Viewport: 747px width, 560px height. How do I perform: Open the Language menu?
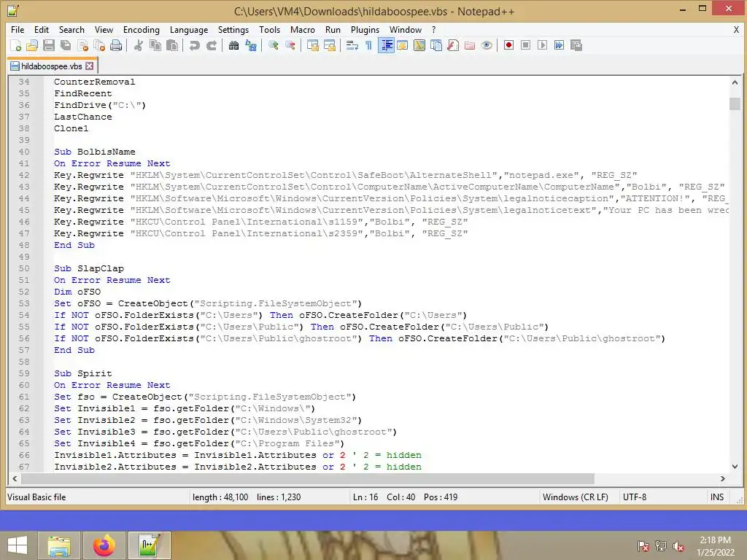pyautogui.click(x=189, y=29)
